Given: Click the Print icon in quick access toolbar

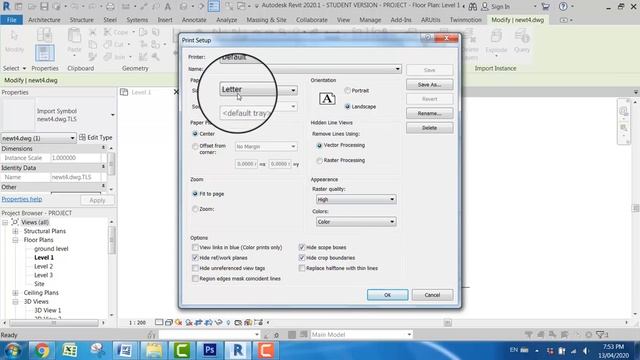Looking at the screenshot, I should (x=110, y=7).
